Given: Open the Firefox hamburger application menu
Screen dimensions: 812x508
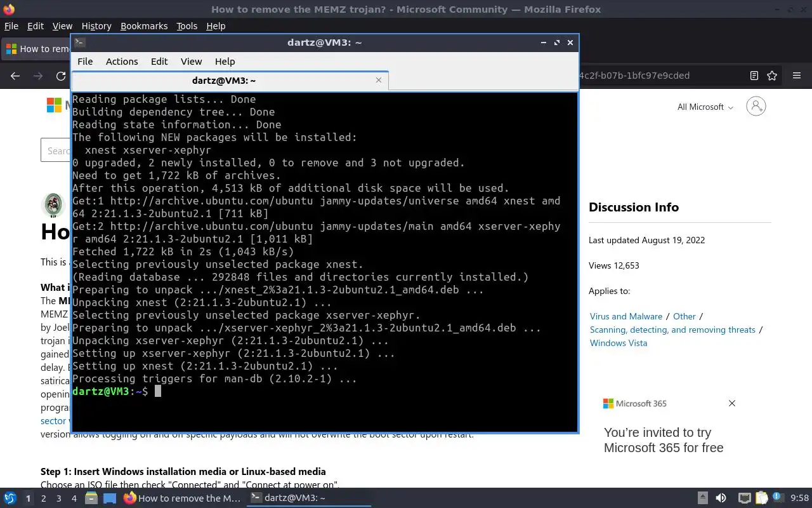Looking at the screenshot, I should click(x=797, y=76).
